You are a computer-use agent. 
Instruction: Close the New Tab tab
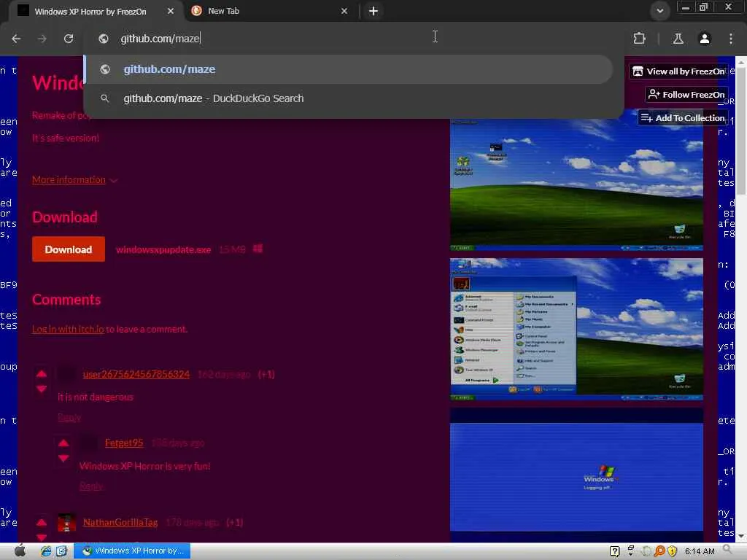[x=344, y=11]
